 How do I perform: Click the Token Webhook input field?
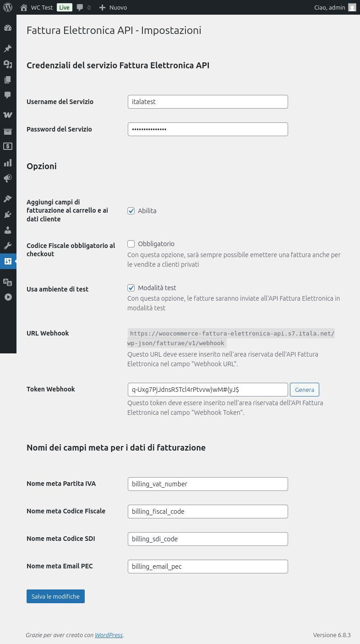click(207, 390)
